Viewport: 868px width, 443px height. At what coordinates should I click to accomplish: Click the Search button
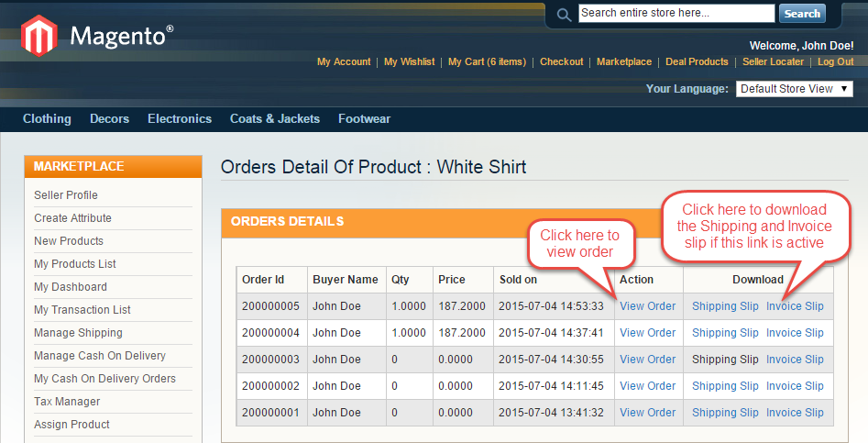(x=802, y=13)
